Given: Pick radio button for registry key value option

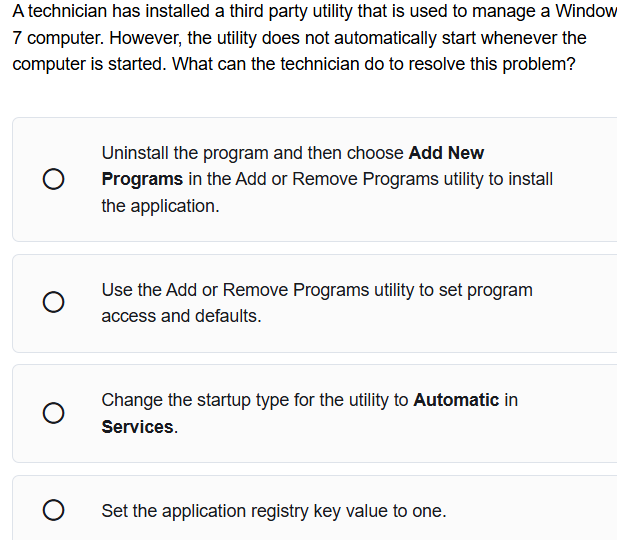Looking at the screenshot, I should (x=54, y=511).
